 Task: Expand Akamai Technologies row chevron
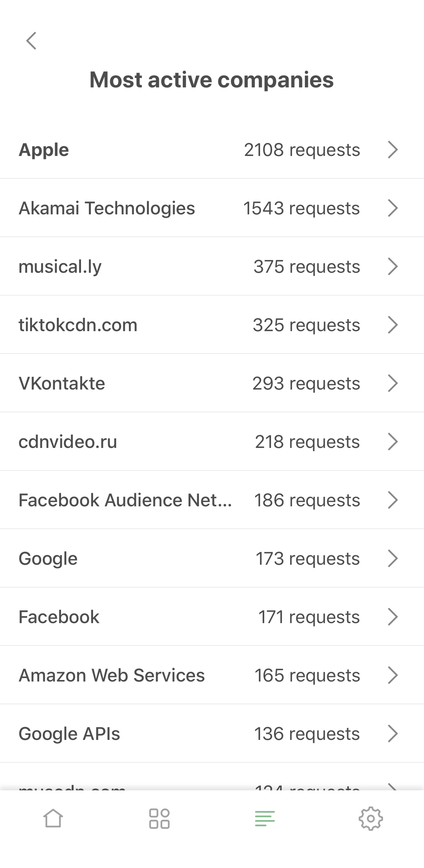(393, 208)
